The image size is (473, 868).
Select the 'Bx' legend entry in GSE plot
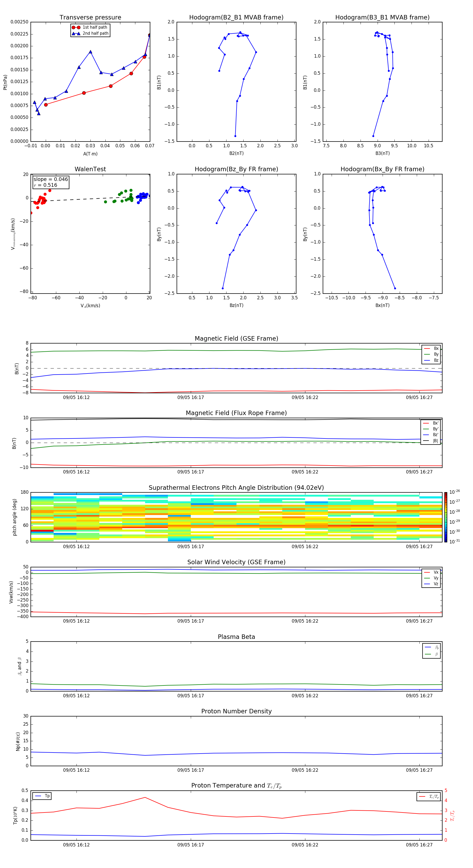[431, 349]
